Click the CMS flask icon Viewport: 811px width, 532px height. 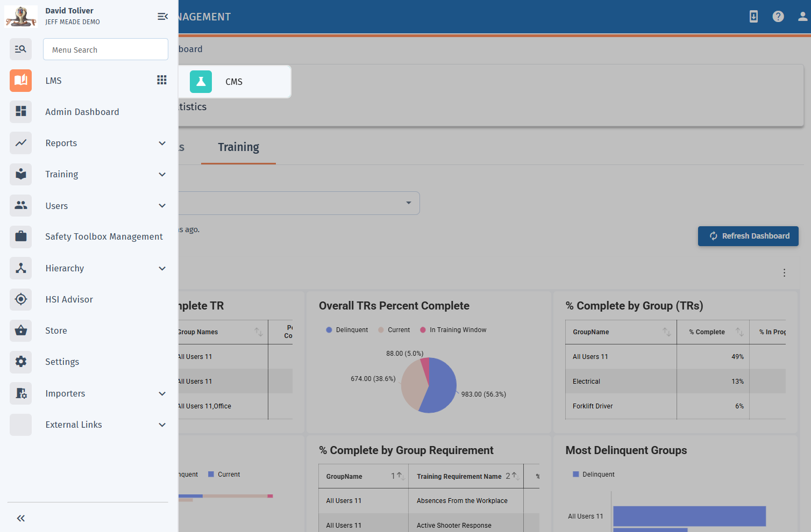click(x=201, y=82)
